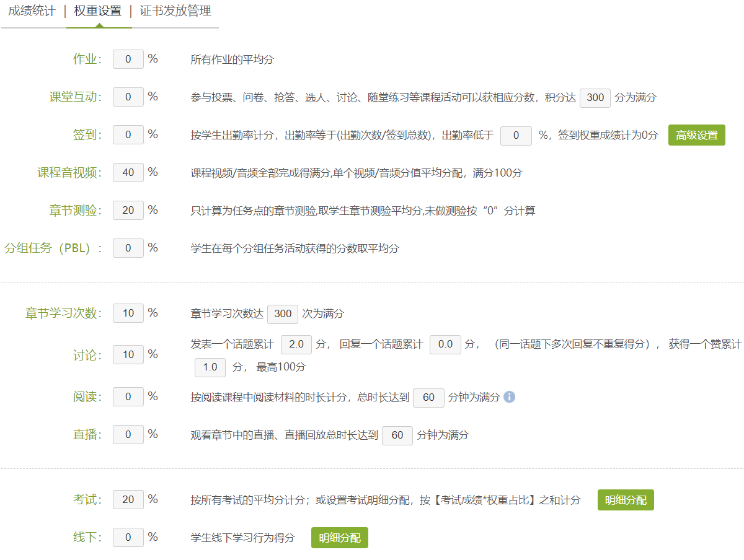Edit the 章节学习次数 weight field
The width and height of the screenshot is (744, 560).
(128, 313)
